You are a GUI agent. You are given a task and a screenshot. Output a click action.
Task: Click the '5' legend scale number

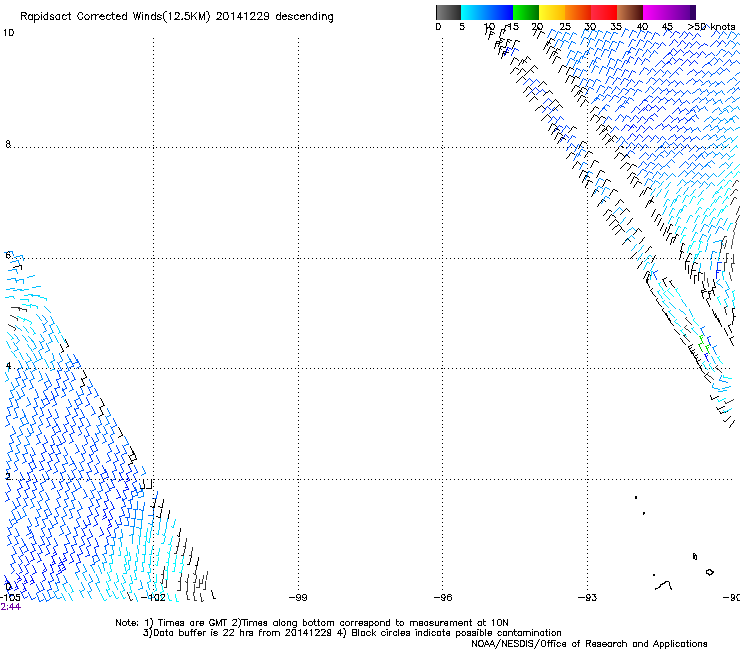coord(462,27)
